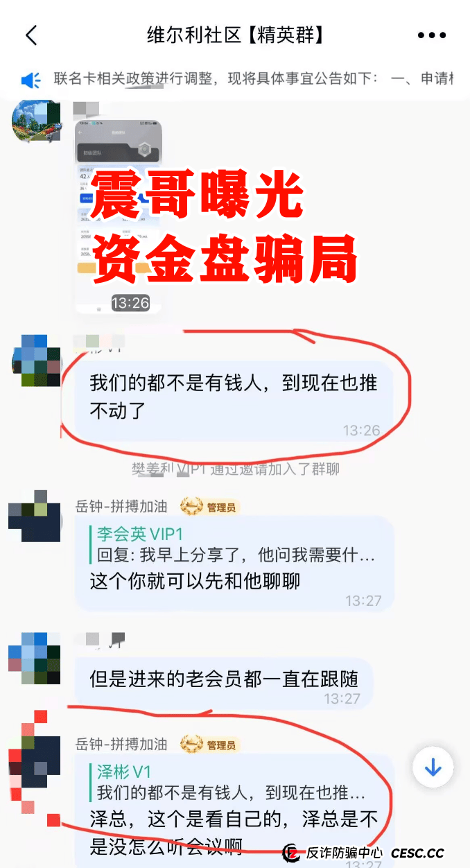This screenshot has width=470, height=868.
Task: Tap system notice 通过邀请加入了群聊
Action: tap(236, 469)
